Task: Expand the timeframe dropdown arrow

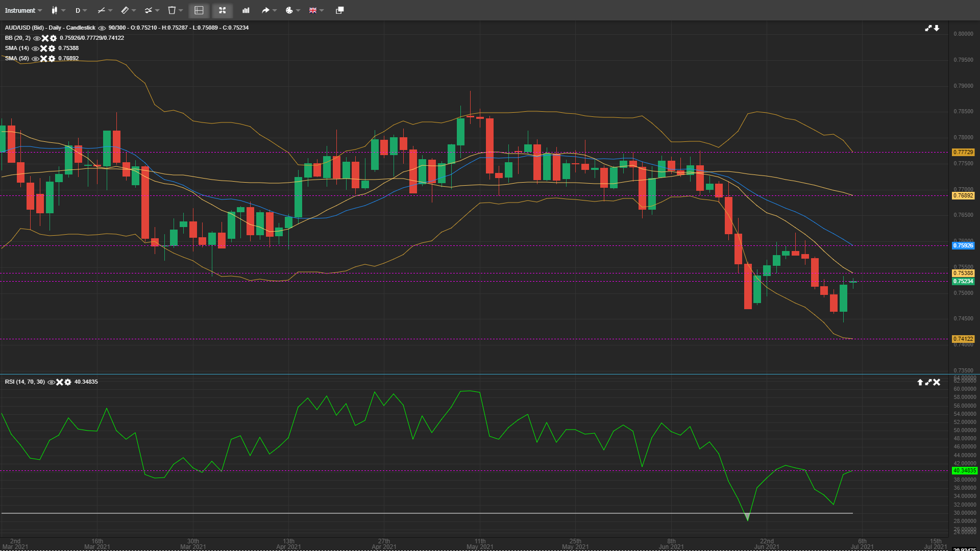Action: (x=85, y=10)
